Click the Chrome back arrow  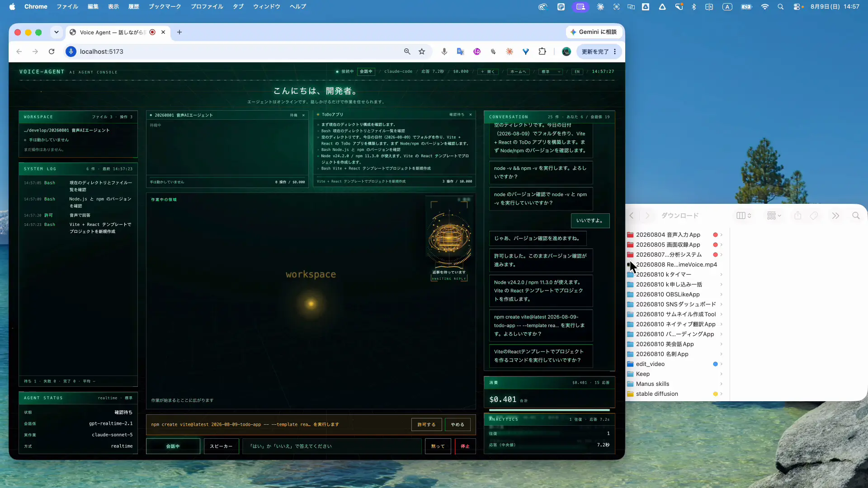[x=19, y=52]
